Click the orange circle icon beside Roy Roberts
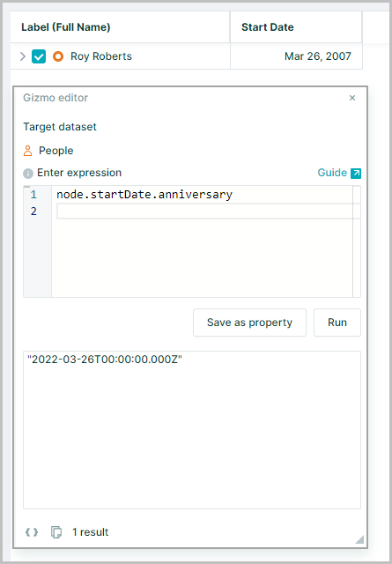Viewport: 392px width, 564px height. 58,56
